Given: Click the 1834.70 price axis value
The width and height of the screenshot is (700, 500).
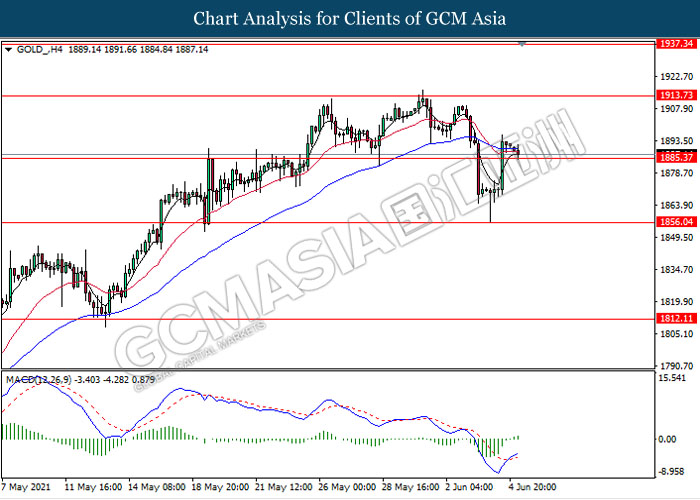Looking at the screenshot, I should (677, 270).
